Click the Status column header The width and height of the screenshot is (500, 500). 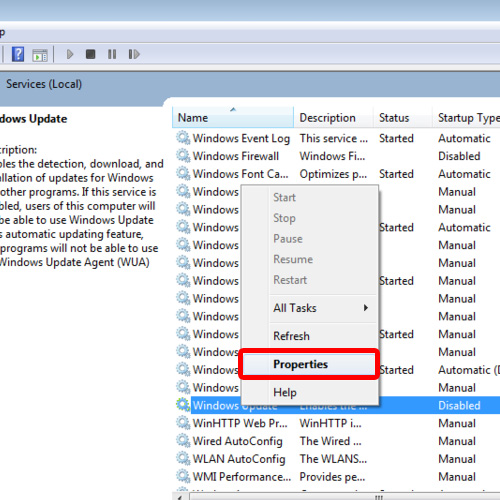coord(403,117)
